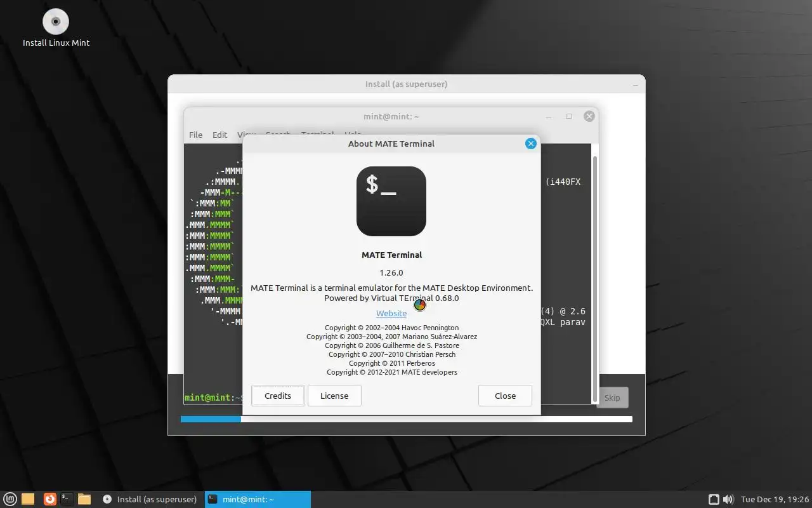812x508 pixels.
Task: Click the volume speaker tray icon
Action: 728,499
